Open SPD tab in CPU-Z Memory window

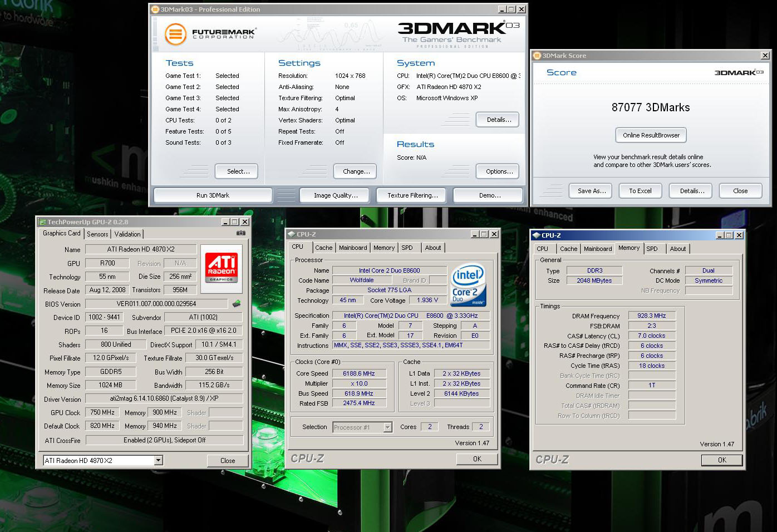652,249
